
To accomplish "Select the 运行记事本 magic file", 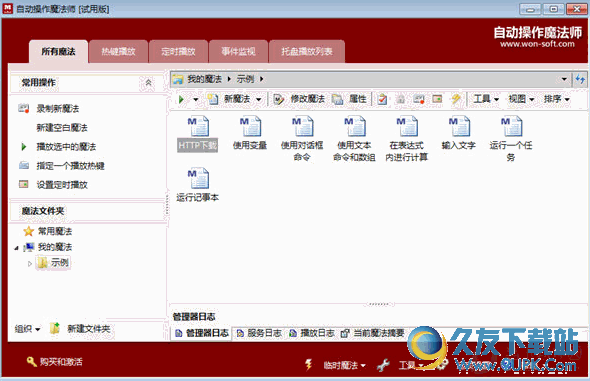I will pyautogui.click(x=198, y=185).
